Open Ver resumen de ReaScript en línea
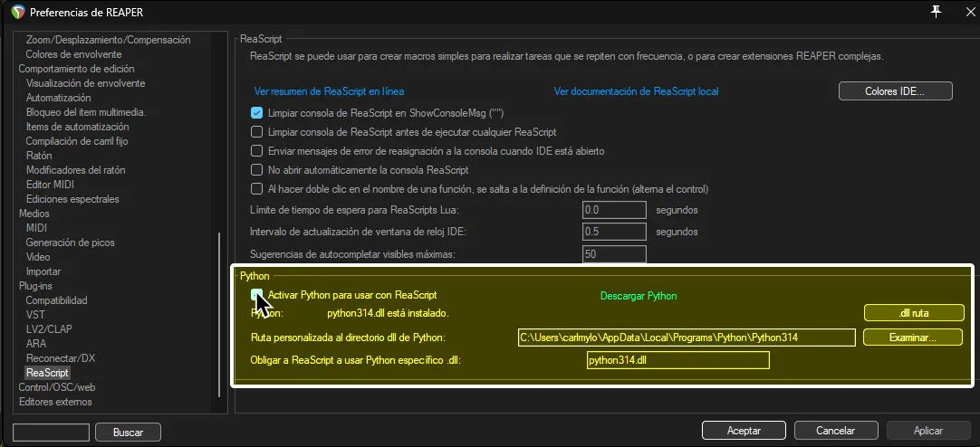This screenshot has width=980, height=447. click(x=329, y=91)
